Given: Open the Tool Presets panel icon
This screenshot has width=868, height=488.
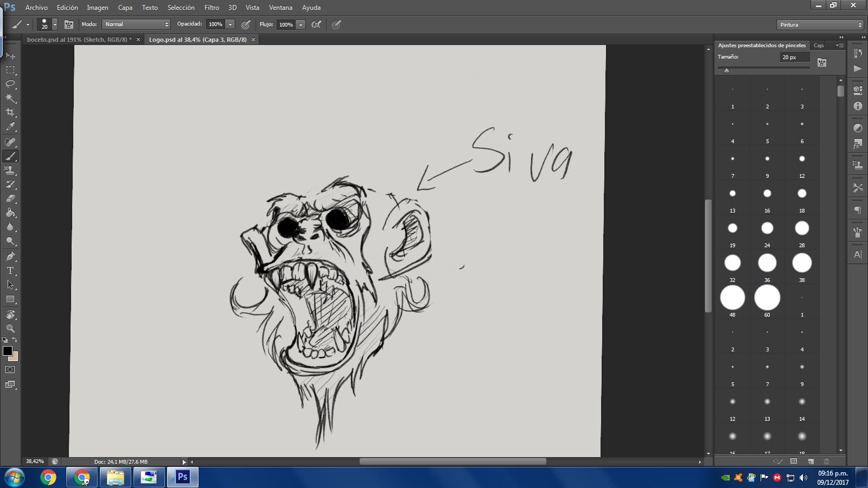Looking at the screenshot, I should click(858, 188).
